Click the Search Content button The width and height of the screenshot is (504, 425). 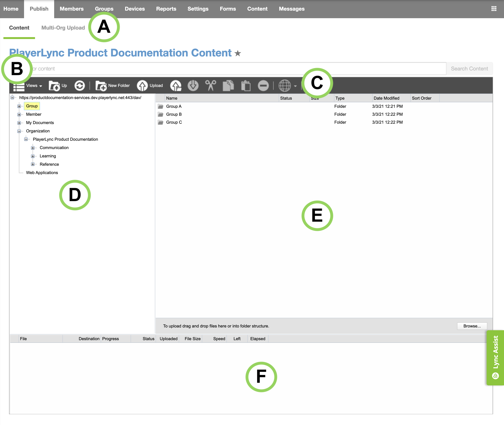point(469,69)
